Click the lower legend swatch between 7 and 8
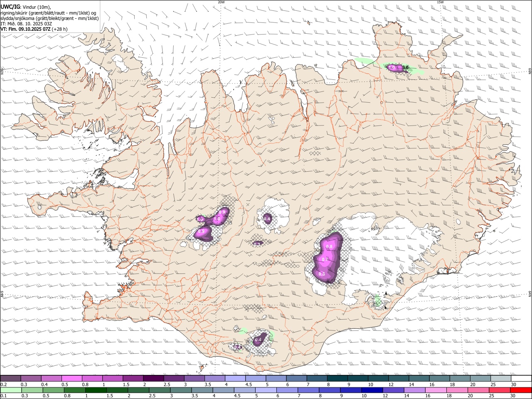 click(308, 390)
